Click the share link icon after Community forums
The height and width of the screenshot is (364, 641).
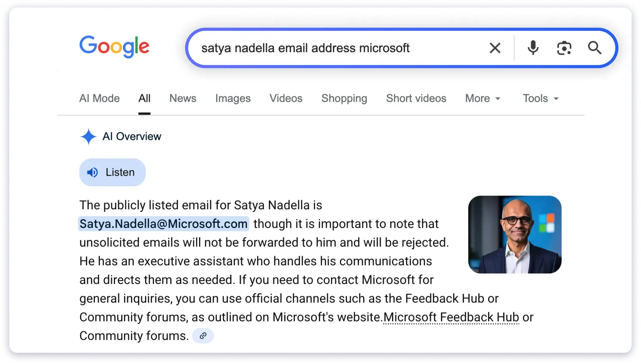203,335
